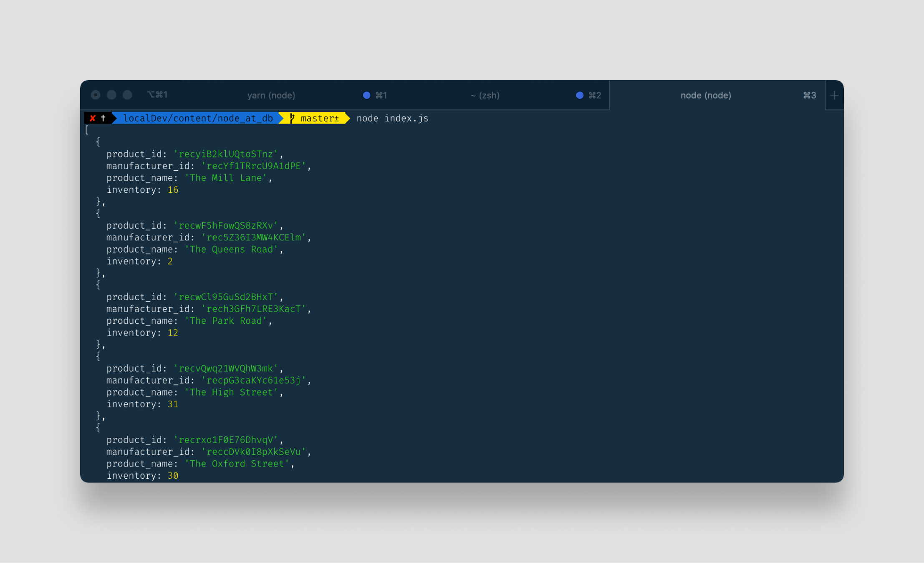
Task: Click inventory value 16
Action: [173, 190]
